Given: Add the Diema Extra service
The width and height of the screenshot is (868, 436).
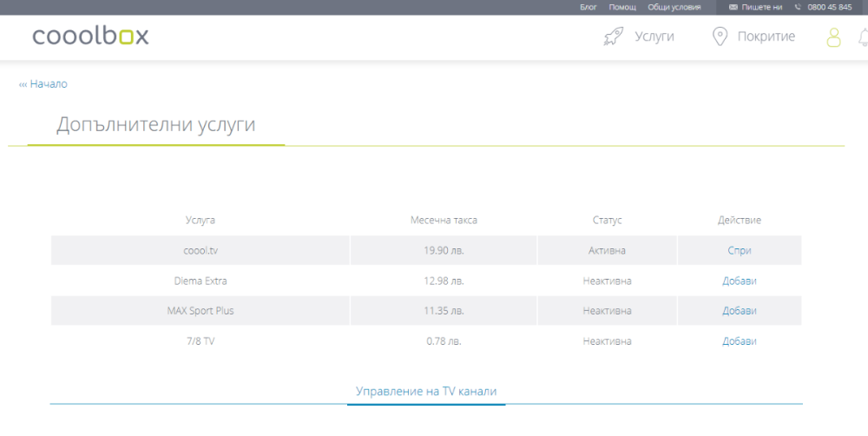Looking at the screenshot, I should coord(739,281).
